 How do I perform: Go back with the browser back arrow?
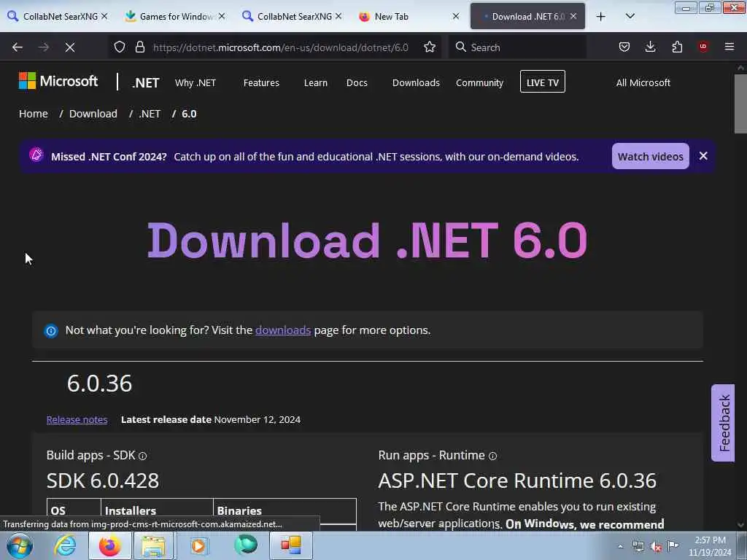click(x=18, y=47)
